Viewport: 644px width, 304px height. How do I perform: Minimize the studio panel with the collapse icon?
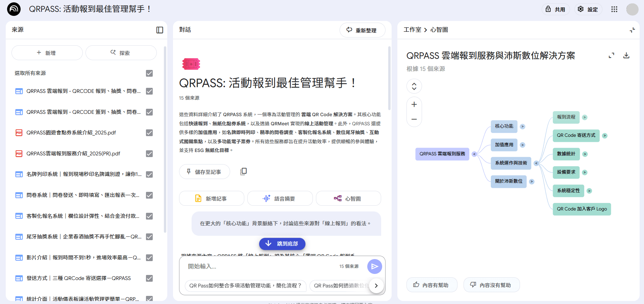(x=632, y=30)
